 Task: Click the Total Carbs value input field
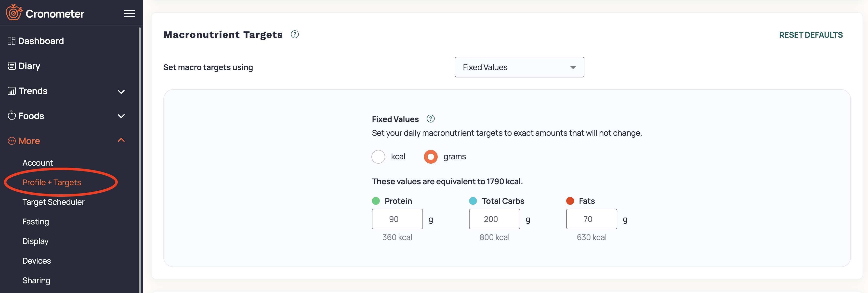pyautogui.click(x=494, y=219)
